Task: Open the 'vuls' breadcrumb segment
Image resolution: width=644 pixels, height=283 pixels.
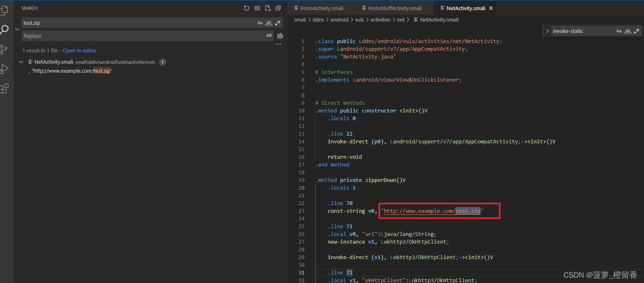Action: (x=360, y=20)
